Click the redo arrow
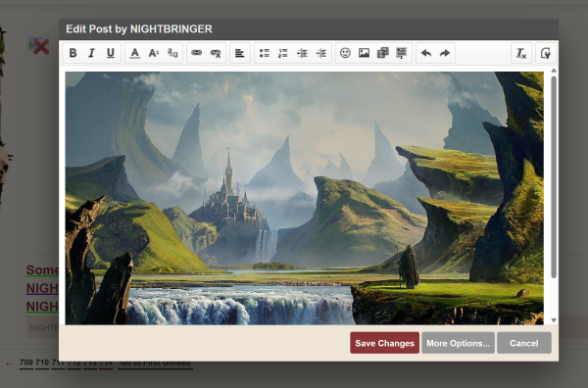The width and height of the screenshot is (588, 388). pyautogui.click(x=445, y=53)
